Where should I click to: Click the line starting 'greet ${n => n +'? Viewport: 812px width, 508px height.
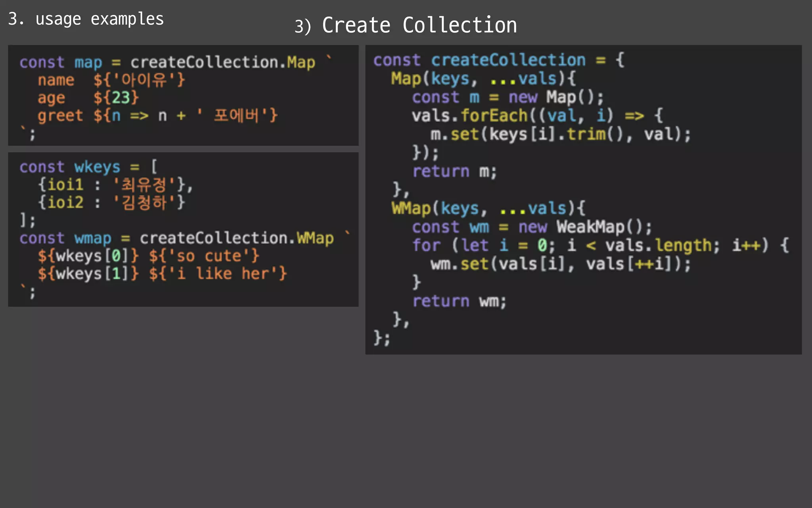[x=157, y=116]
